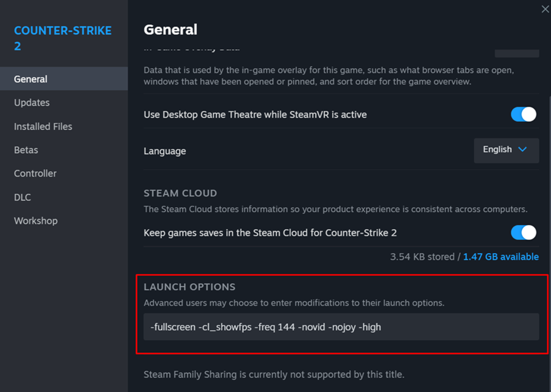Select the Betas tab
This screenshot has height=392, width=551.
pos(26,150)
